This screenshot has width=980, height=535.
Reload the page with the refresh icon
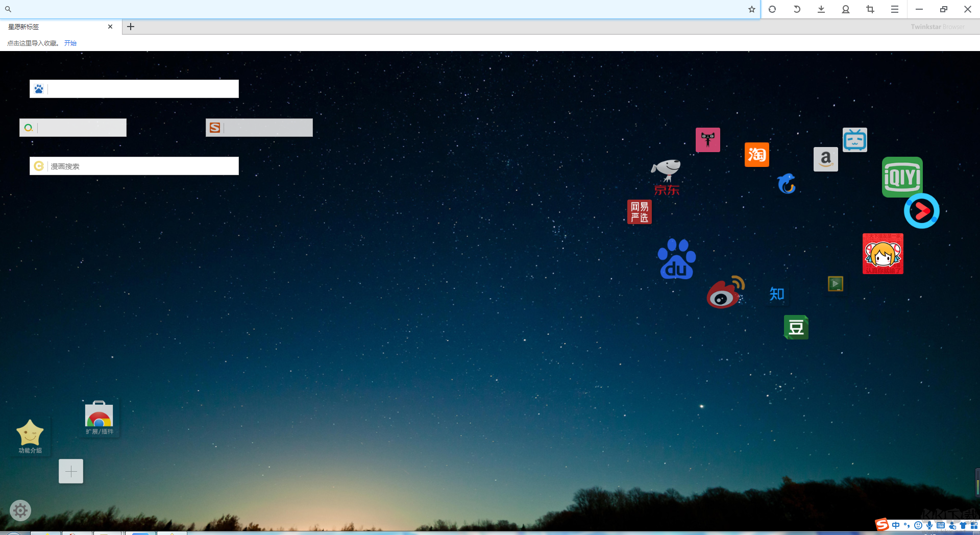(772, 9)
